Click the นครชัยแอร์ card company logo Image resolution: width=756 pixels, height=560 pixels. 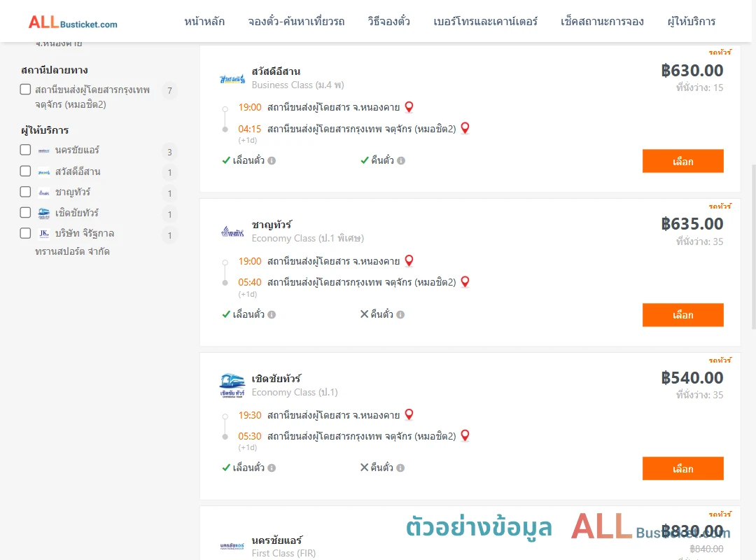[232, 547]
